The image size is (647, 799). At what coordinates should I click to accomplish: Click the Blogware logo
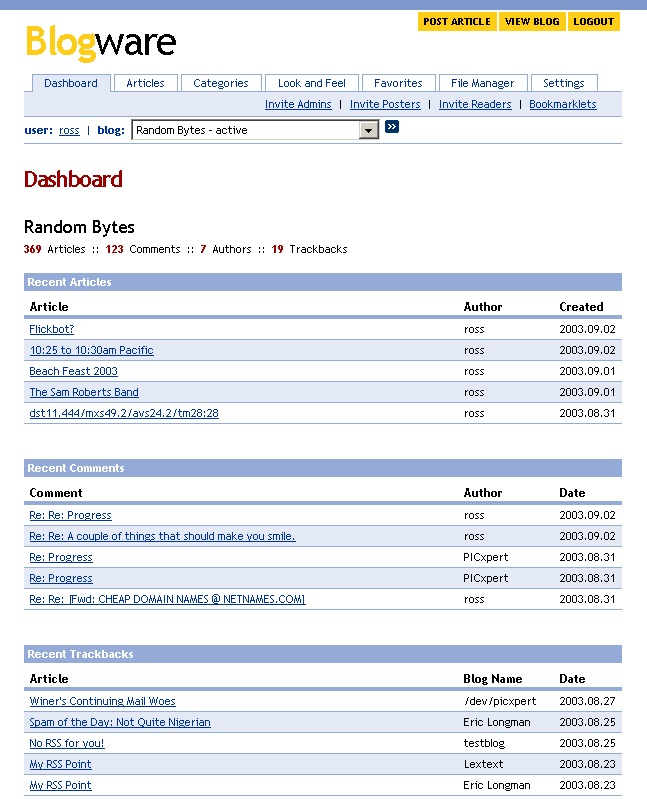click(x=101, y=43)
